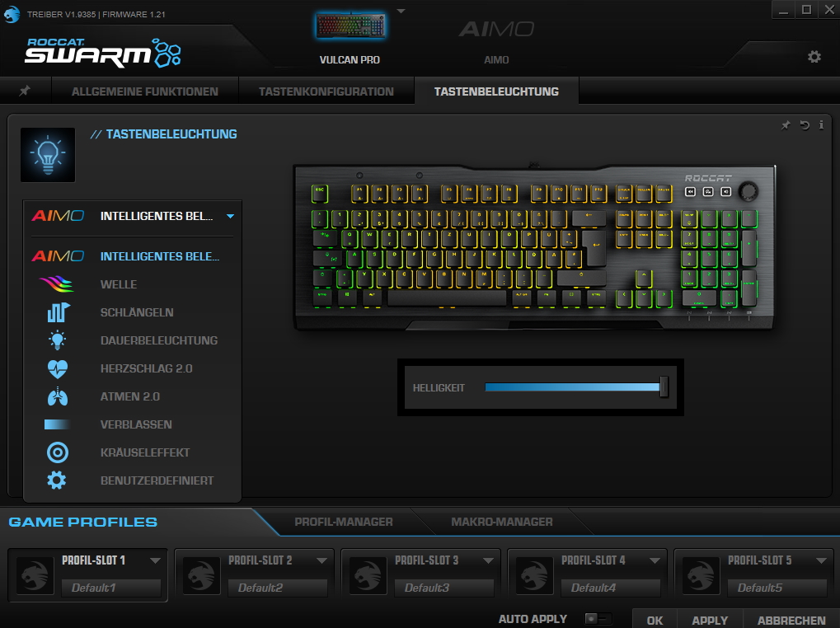The width and height of the screenshot is (840, 628).
Task: Minimize the Swarm window
Action: [783, 10]
